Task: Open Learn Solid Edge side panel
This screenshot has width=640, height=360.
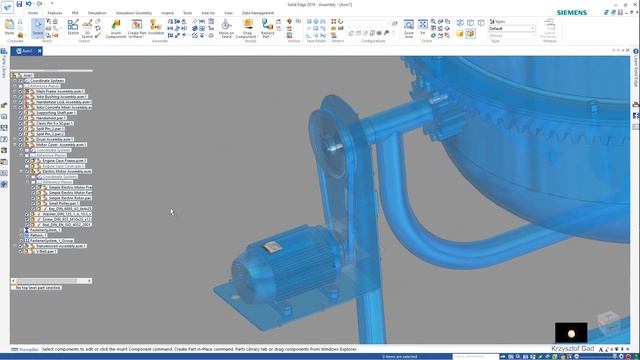Action: coord(636,68)
